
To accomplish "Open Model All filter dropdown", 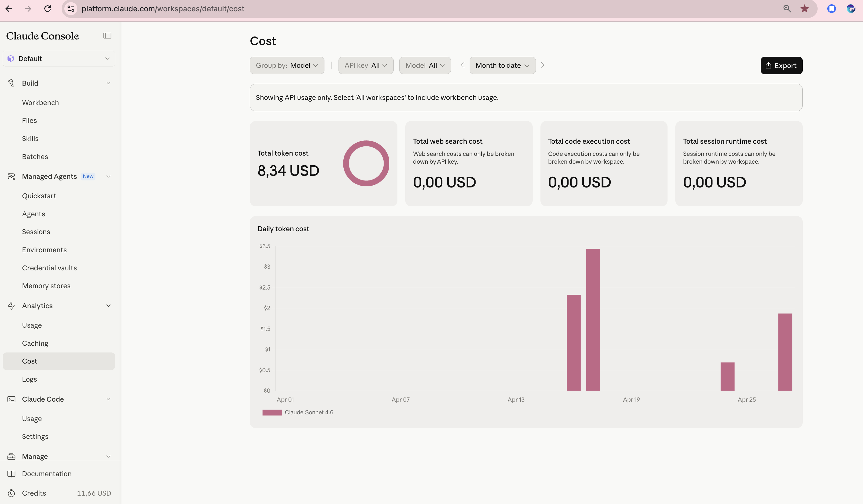I will coord(425,65).
